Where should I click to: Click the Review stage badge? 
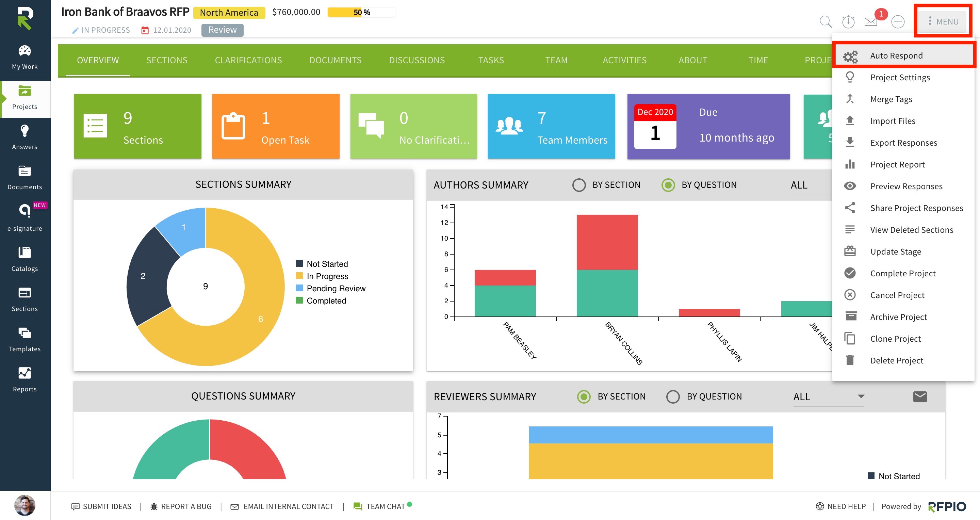(222, 30)
